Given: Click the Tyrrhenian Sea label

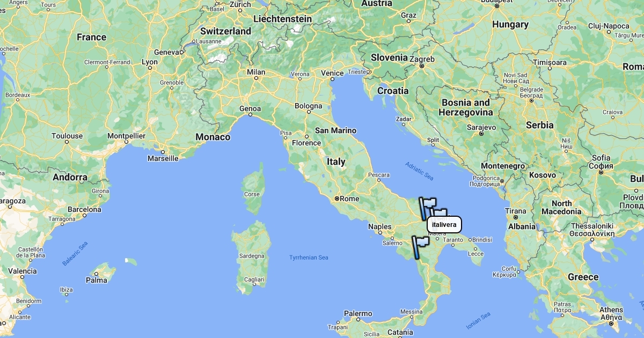Looking at the screenshot, I should pos(309,258).
